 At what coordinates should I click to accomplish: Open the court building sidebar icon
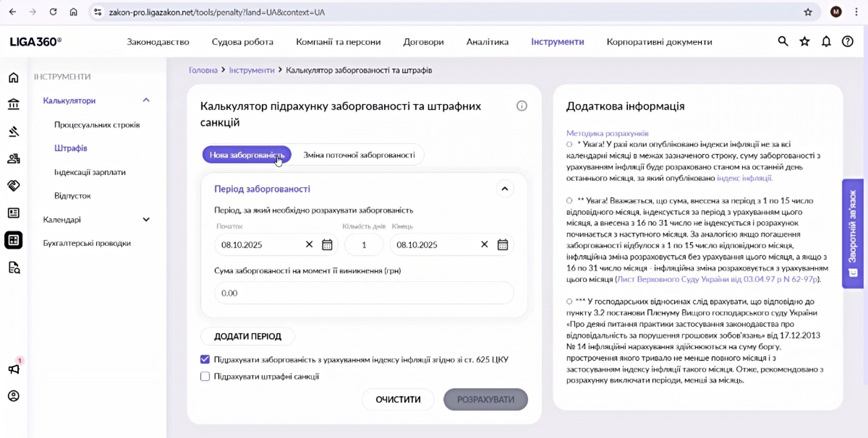pyautogui.click(x=13, y=104)
